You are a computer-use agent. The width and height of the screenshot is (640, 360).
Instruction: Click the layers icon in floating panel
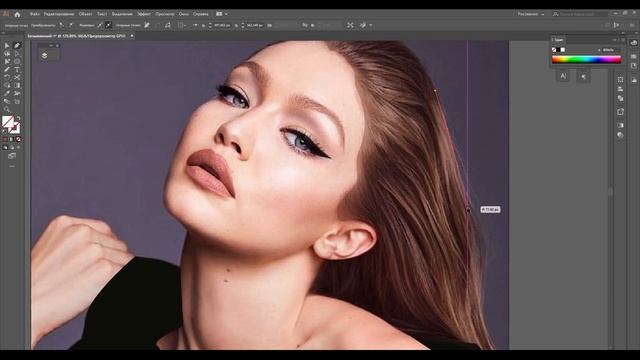(44, 55)
